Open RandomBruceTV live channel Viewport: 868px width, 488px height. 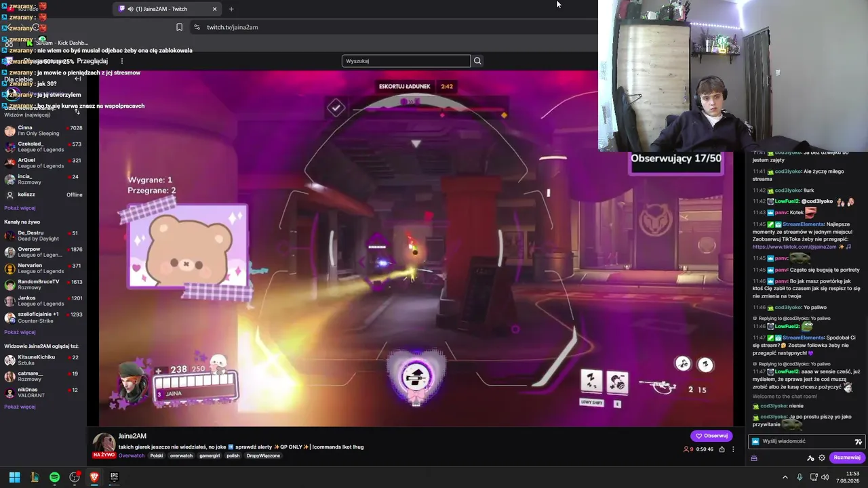point(43,284)
